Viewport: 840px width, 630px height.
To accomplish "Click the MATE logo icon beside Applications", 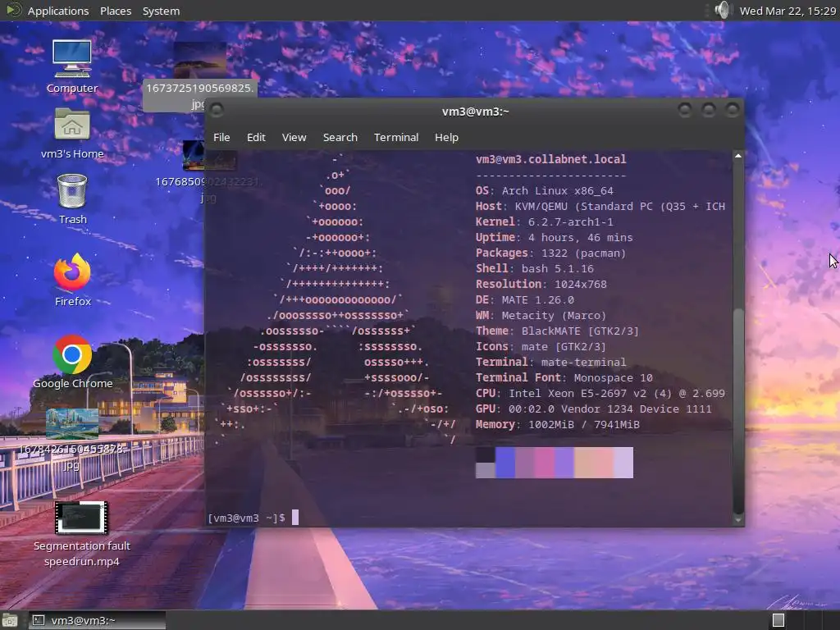I will 13,10.
